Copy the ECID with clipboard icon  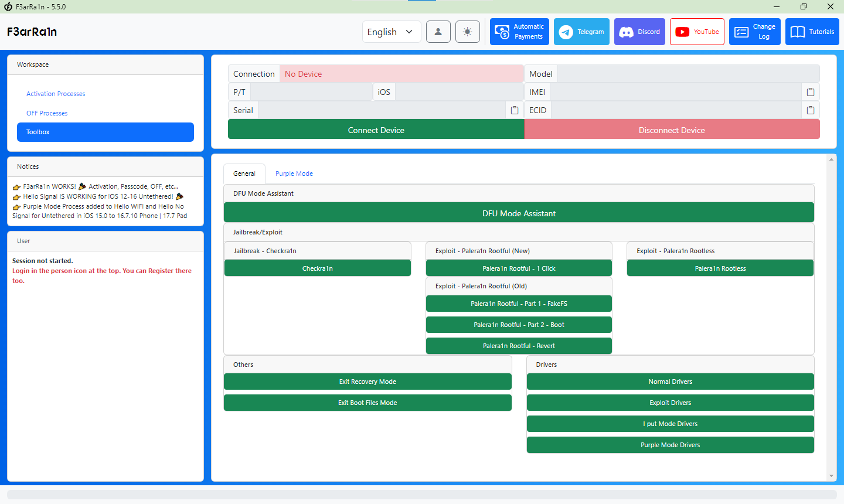tap(811, 110)
